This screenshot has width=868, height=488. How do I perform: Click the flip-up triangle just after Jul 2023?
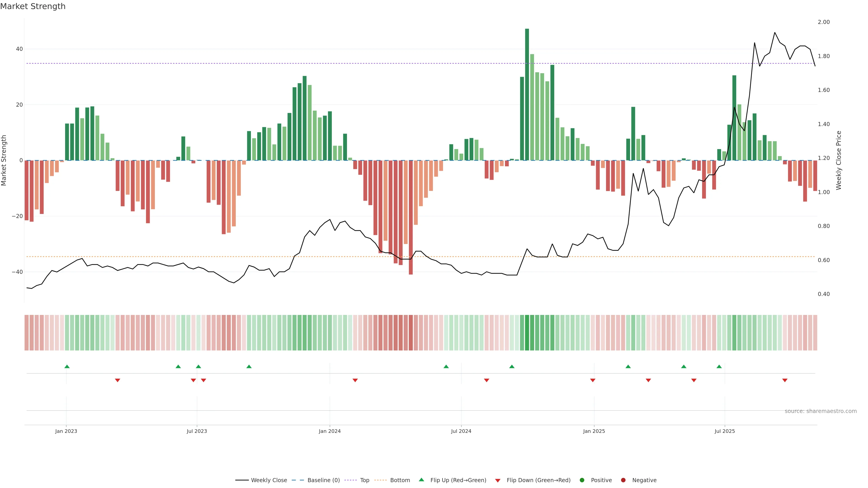click(x=198, y=366)
